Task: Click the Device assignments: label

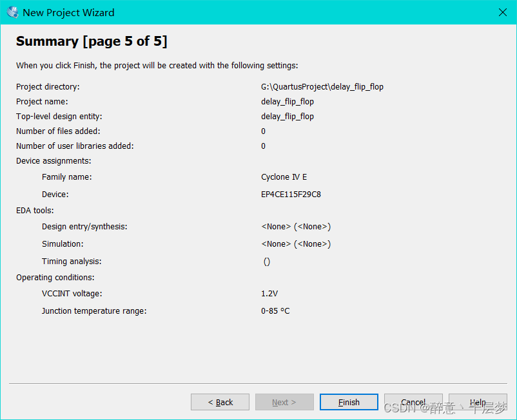Action: coord(54,161)
